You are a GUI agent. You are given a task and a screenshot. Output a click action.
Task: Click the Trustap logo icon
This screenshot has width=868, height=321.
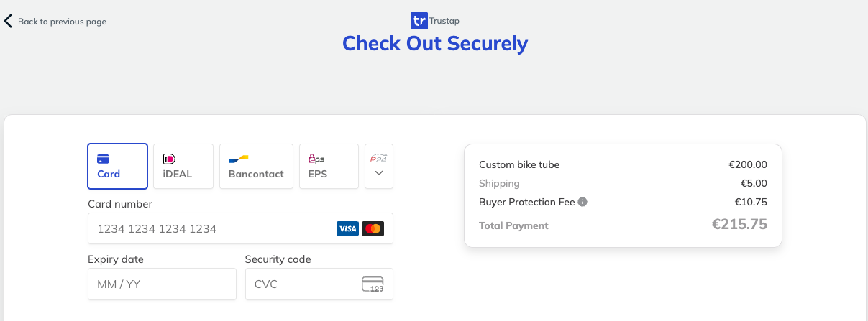(419, 21)
